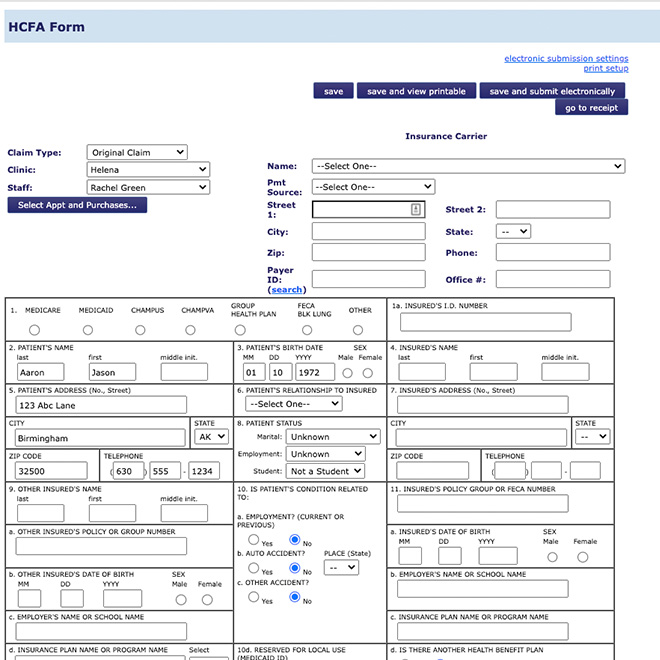
Task: Open the Claim Type dropdown
Action: click(137, 152)
